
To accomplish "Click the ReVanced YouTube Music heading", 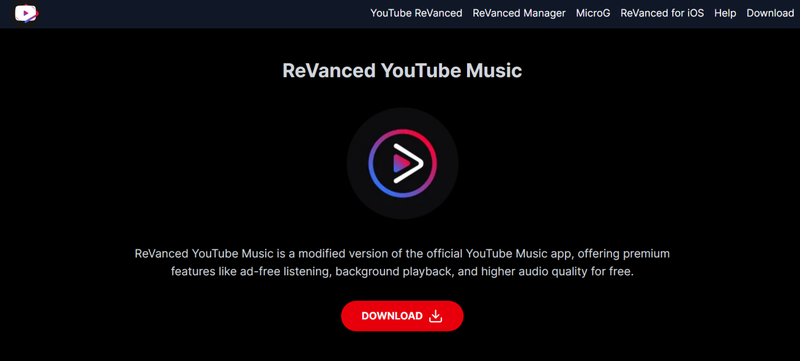I will [402, 71].
